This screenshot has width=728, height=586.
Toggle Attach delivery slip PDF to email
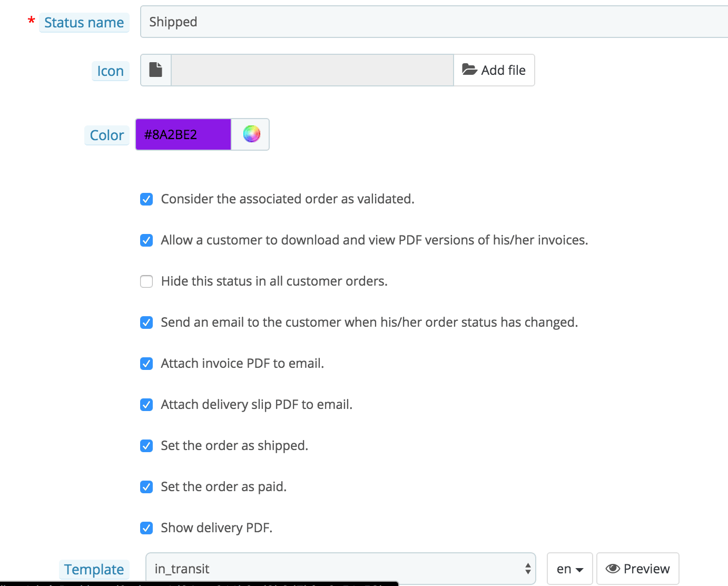click(146, 405)
